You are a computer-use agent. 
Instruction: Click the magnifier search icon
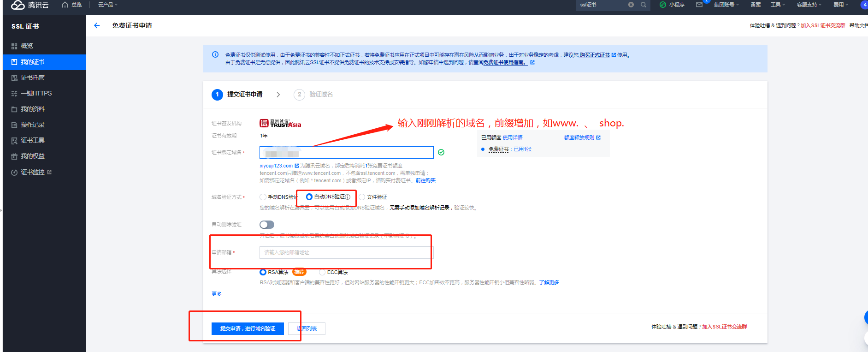644,5
